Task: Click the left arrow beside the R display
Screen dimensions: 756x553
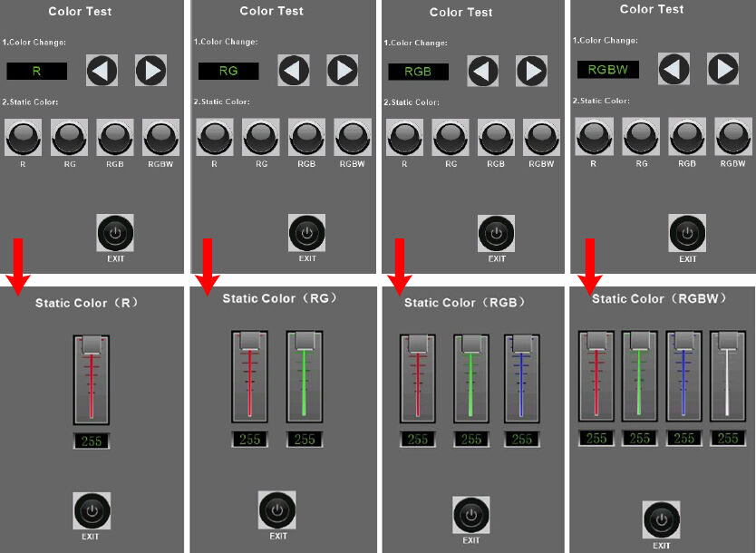Action: click(x=102, y=71)
